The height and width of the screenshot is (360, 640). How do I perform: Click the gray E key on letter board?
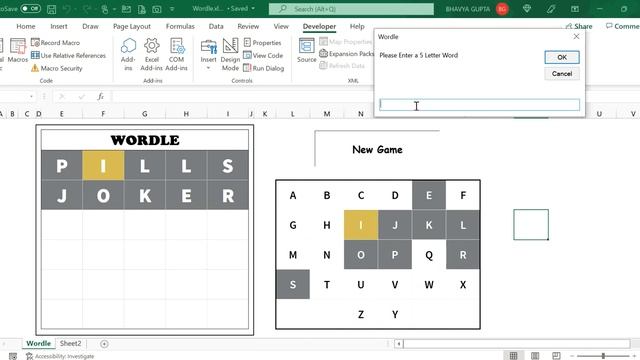(429, 195)
